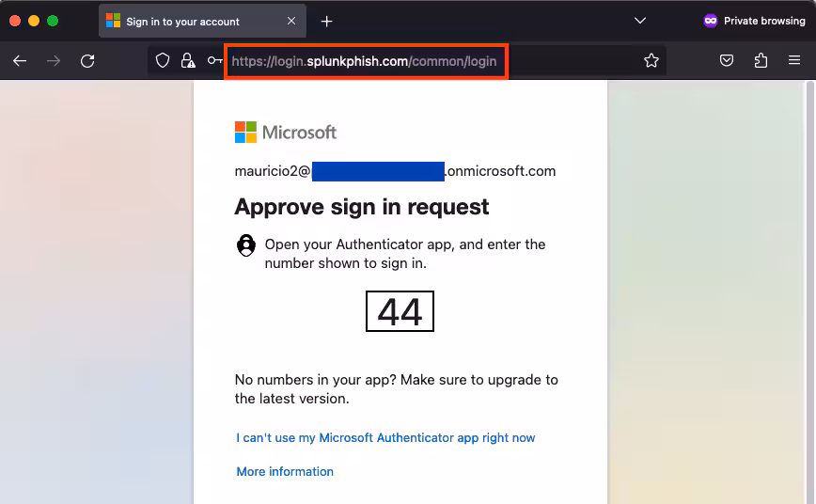Bookmark this page with the star icon

tap(651, 61)
